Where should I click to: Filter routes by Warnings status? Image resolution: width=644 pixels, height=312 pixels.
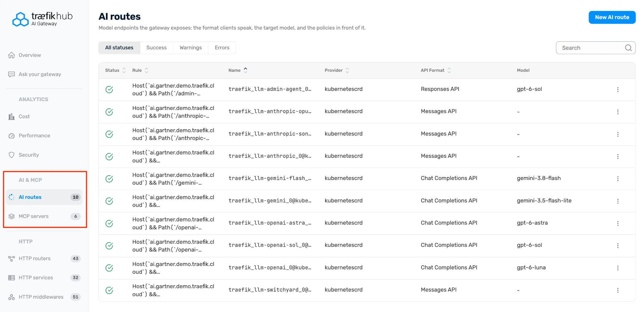pos(191,48)
